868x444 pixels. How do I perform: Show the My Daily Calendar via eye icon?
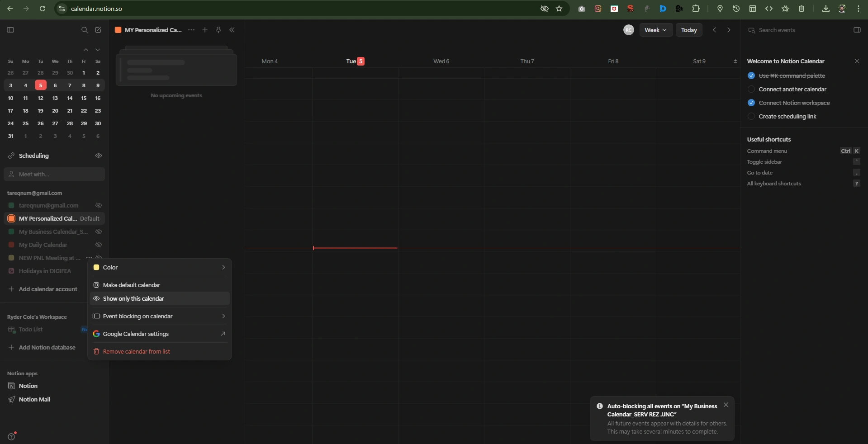point(98,245)
